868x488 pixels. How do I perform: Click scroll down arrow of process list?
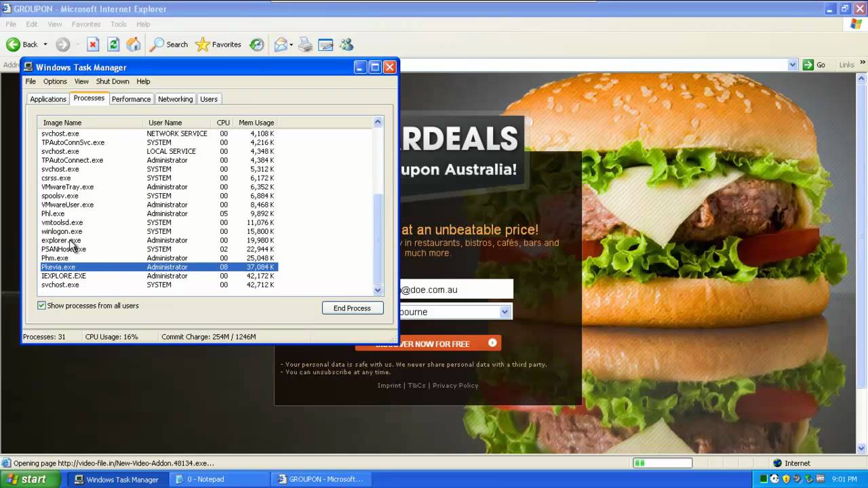(378, 290)
